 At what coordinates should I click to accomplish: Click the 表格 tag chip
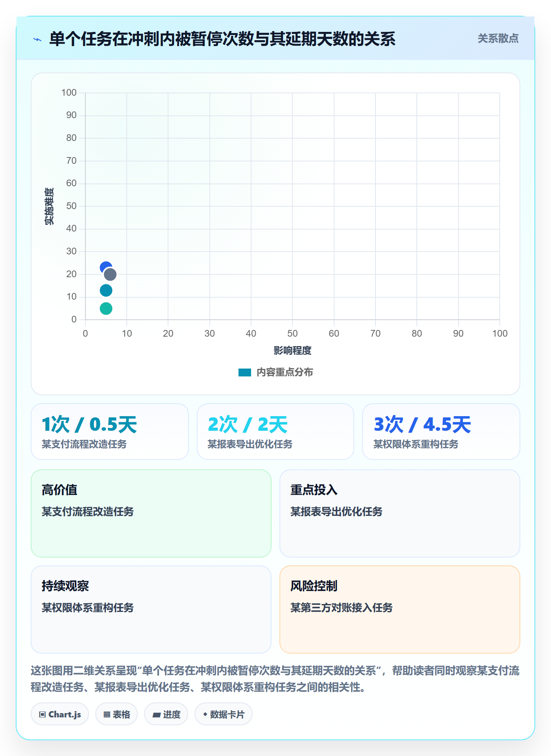pyautogui.click(x=116, y=714)
